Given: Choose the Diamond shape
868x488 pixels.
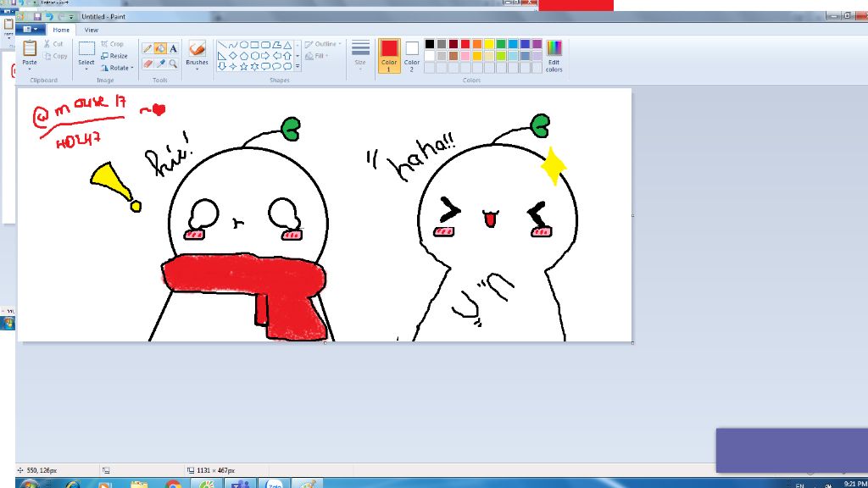Looking at the screenshot, I should coord(233,56).
